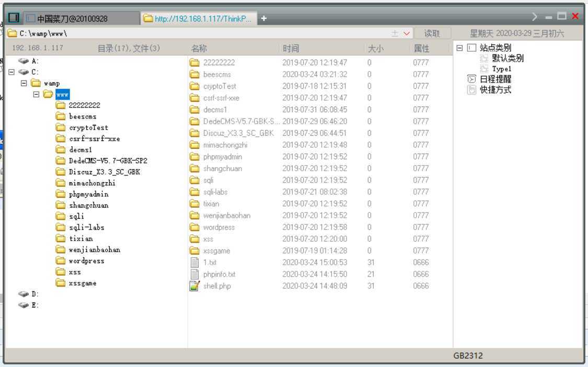Click the 默认类别 category icon

(484, 58)
